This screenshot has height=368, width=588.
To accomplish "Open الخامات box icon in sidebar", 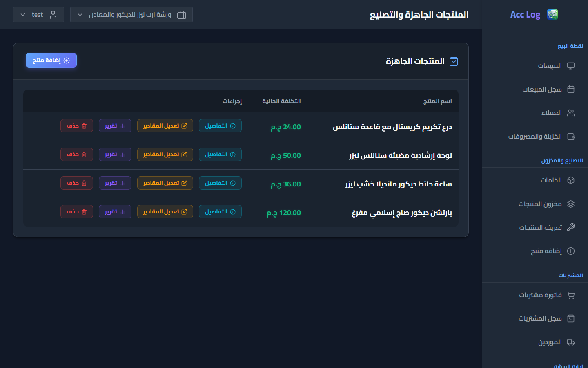I will coord(571,180).
